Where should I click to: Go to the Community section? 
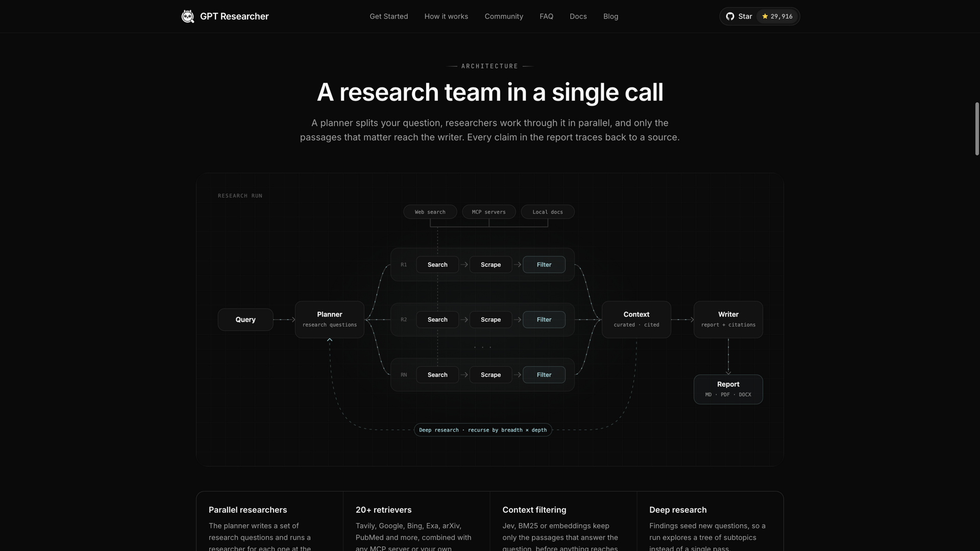coord(504,16)
